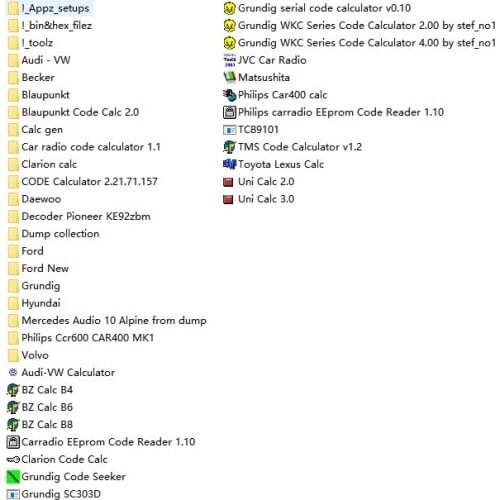Image resolution: width=500 pixels, height=500 pixels.
Task: Click the JVC Car Radio icon
Action: 229,60
